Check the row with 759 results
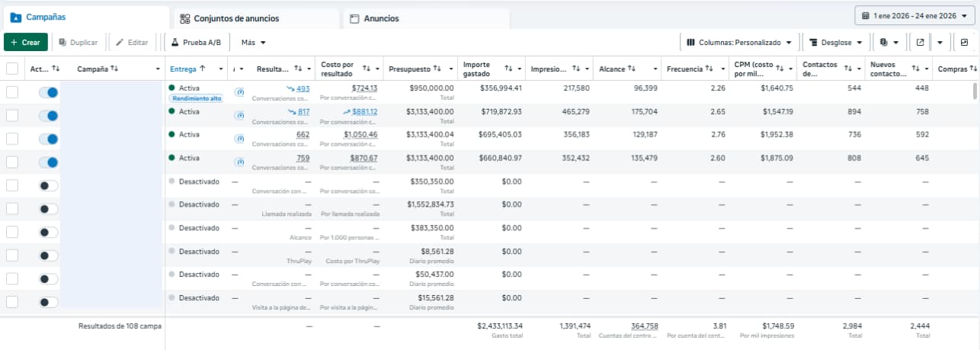 pos(12,162)
